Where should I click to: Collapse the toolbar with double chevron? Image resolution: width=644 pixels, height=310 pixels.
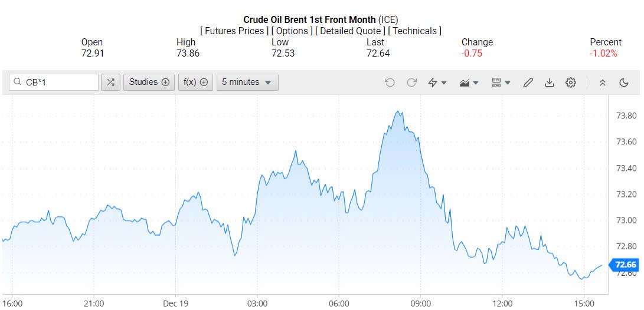[603, 83]
